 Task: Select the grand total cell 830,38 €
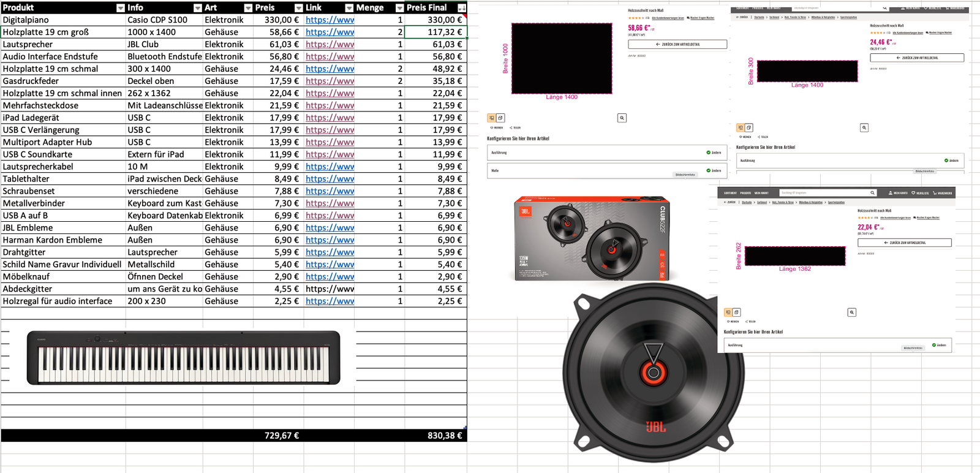pyautogui.click(x=435, y=436)
